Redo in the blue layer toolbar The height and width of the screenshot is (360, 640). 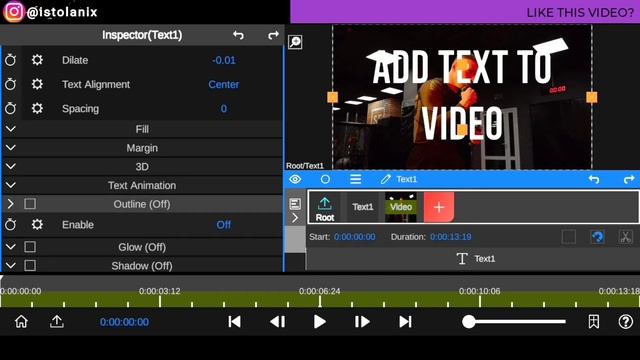coord(629,179)
